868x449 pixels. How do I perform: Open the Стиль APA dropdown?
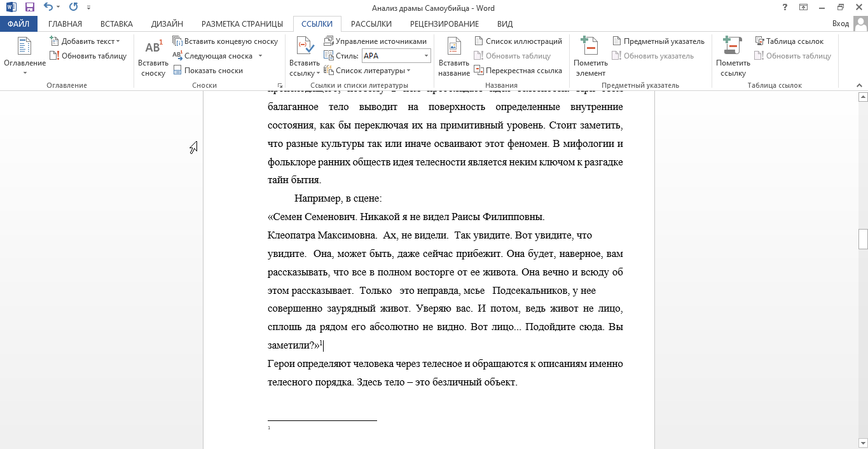click(425, 56)
